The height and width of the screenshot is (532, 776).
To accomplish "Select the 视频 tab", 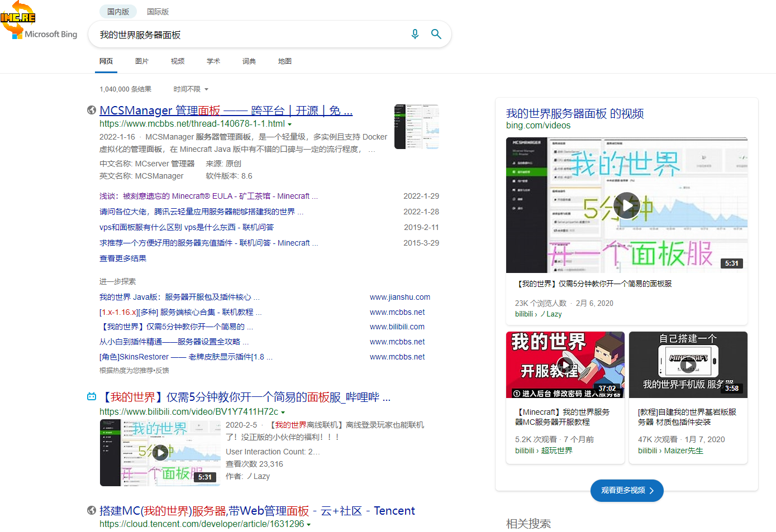I will [178, 61].
